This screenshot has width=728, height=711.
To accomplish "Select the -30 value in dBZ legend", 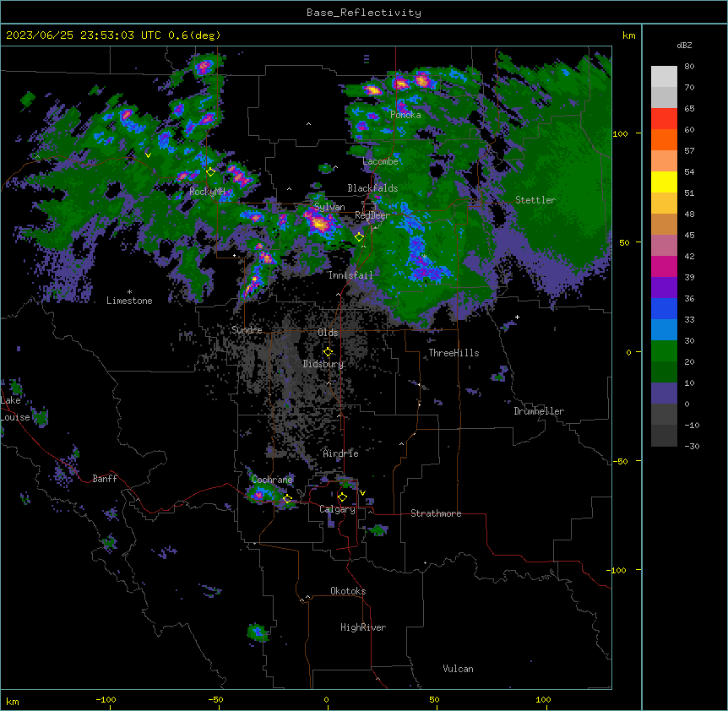I will 692,447.
